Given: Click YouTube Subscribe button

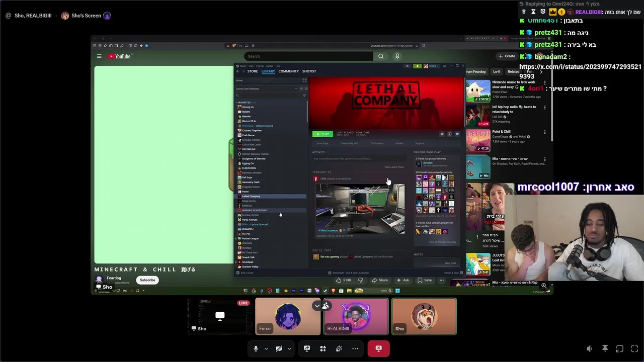Looking at the screenshot, I should point(147,280).
